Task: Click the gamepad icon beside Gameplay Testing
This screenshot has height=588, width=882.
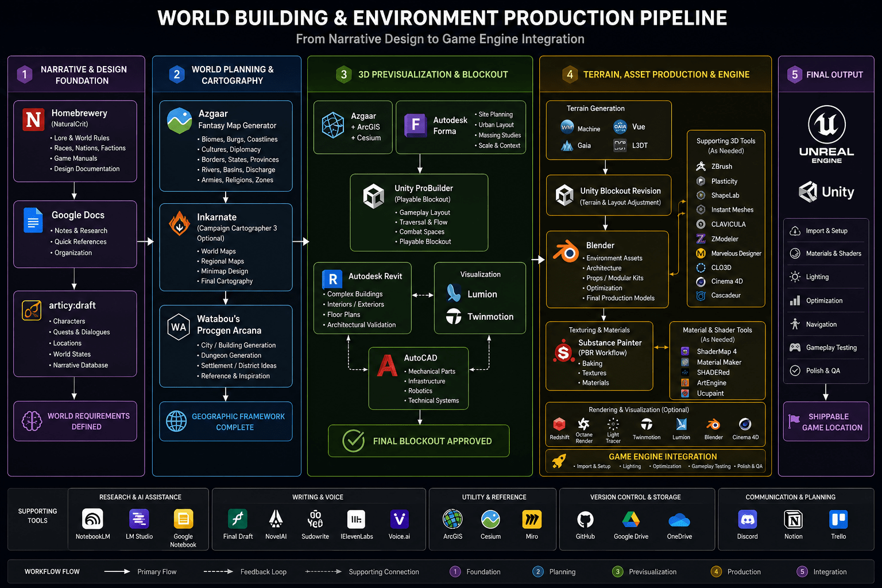Action: (x=795, y=347)
